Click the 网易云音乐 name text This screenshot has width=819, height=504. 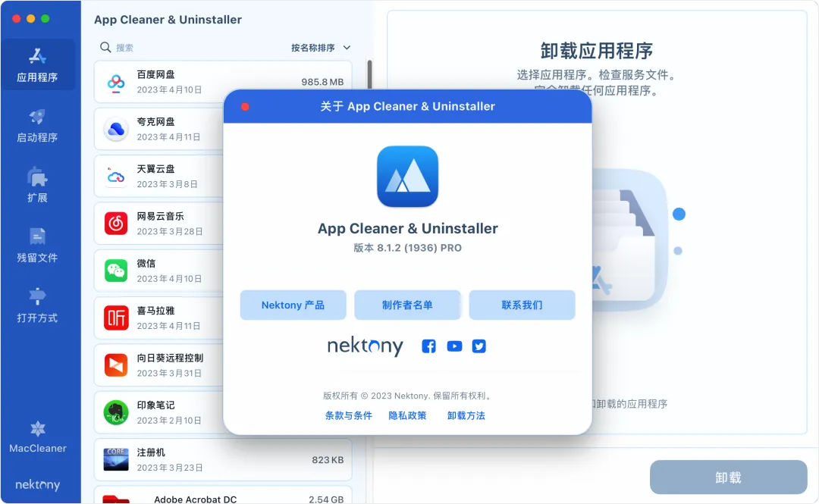[160, 216]
